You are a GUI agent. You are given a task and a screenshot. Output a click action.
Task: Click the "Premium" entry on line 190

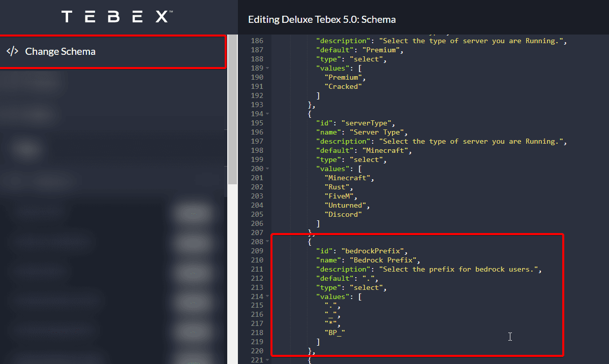coord(343,77)
